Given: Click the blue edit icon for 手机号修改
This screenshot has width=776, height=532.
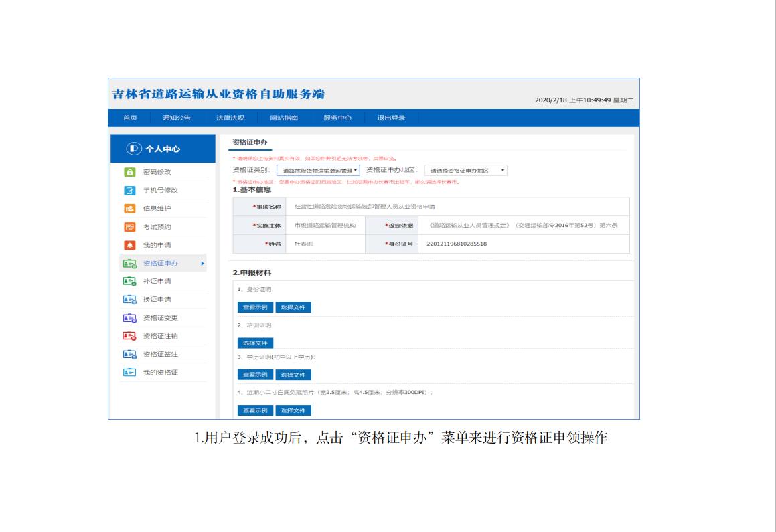Looking at the screenshot, I should pyautogui.click(x=130, y=190).
